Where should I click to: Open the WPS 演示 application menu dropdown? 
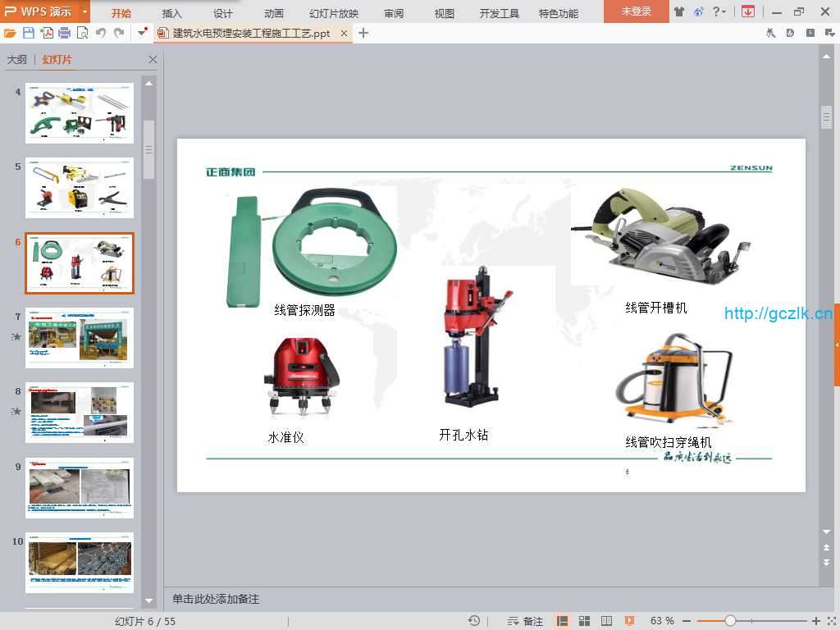85,11
